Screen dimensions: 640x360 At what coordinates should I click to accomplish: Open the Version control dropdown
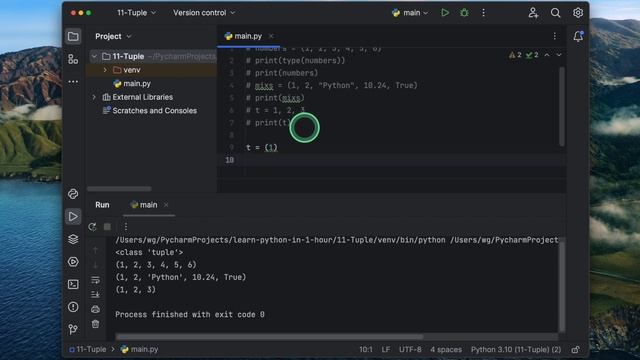pyautogui.click(x=204, y=13)
